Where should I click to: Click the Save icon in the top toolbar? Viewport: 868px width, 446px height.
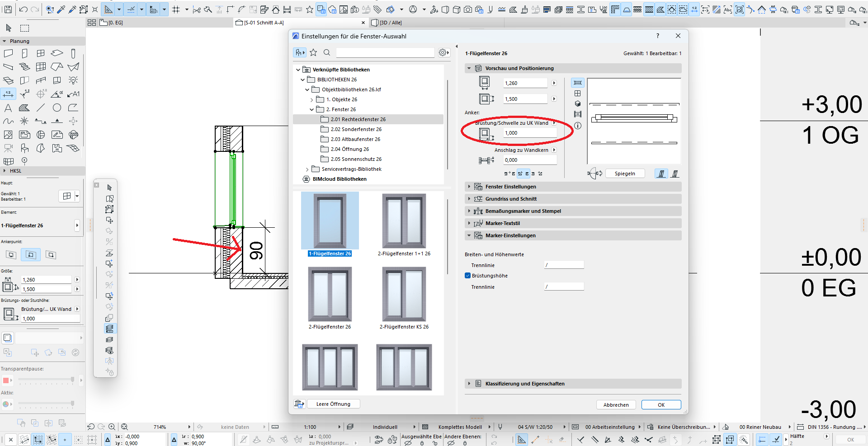pos(8,9)
